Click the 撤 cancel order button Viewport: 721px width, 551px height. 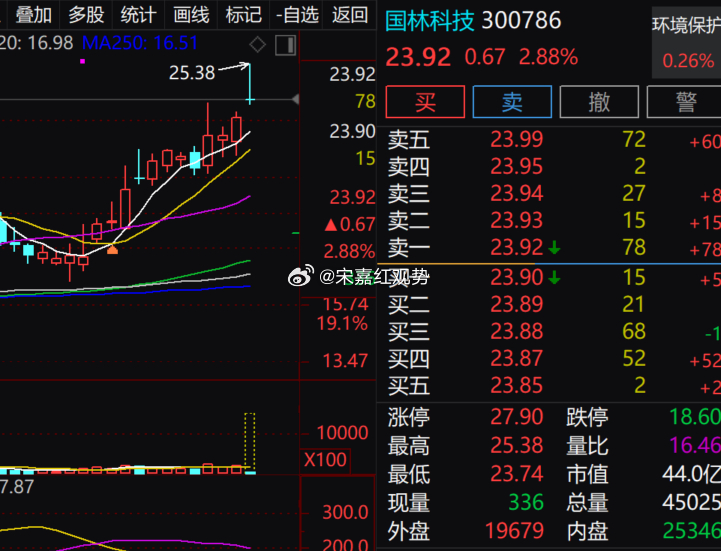click(x=599, y=102)
